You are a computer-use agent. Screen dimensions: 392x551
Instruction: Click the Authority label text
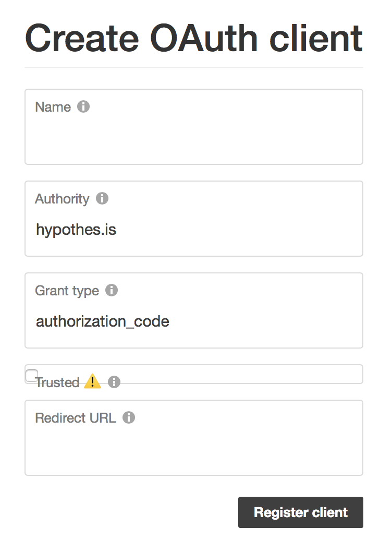(x=62, y=199)
